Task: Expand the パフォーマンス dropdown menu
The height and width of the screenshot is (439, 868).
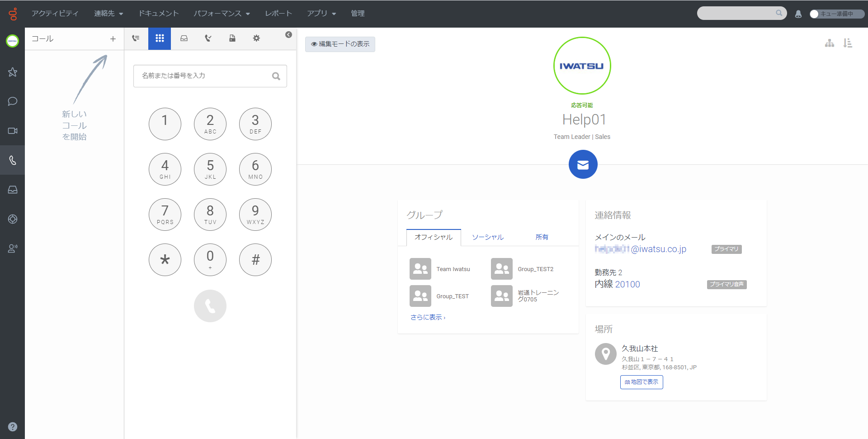Action: (x=222, y=14)
